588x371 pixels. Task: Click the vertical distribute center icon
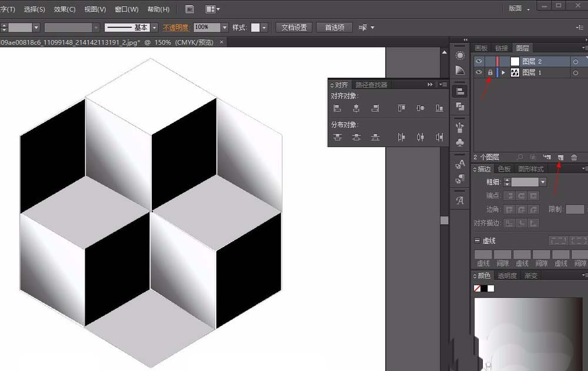point(356,137)
